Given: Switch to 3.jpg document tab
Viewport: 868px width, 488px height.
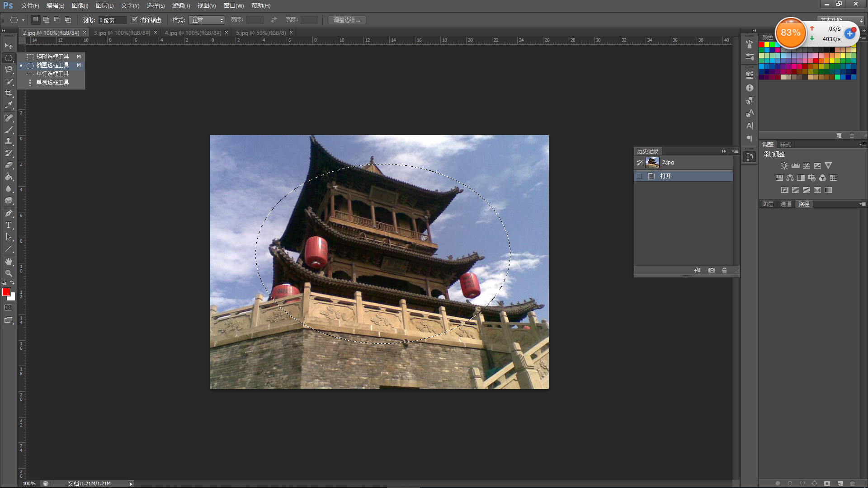Looking at the screenshot, I should click(x=122, y=33).
